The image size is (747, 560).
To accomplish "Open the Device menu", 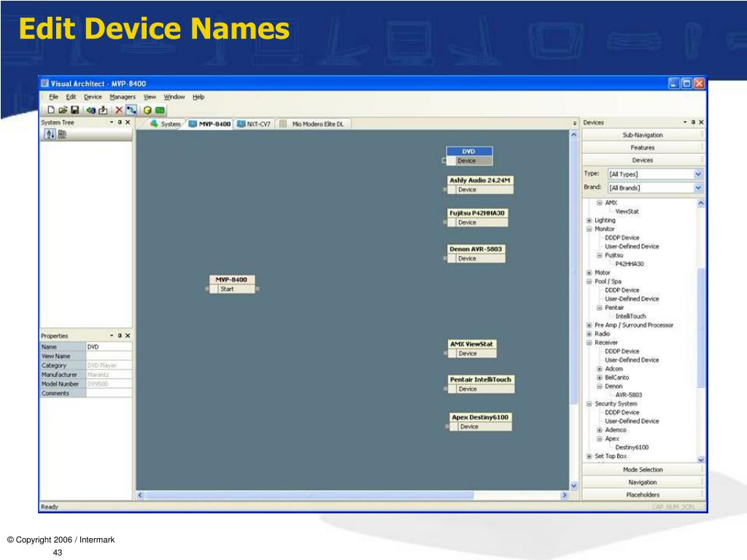I will click(x=93, y=97).
